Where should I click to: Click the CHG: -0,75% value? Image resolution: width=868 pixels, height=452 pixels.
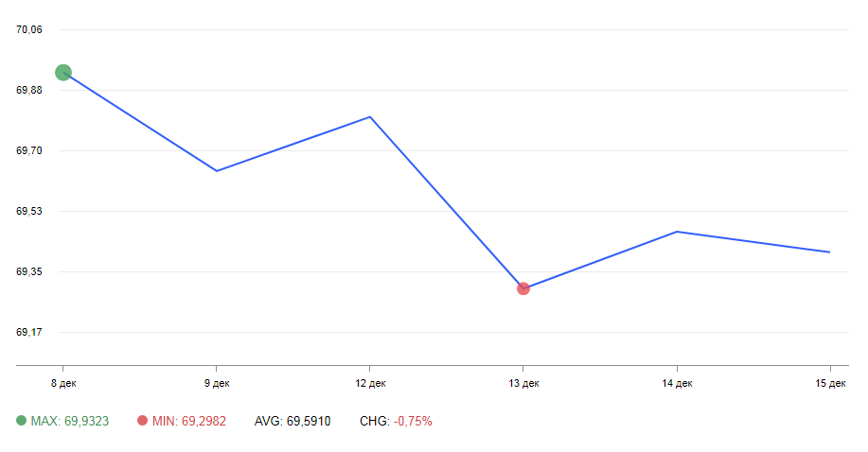pyautogui.click(x=396, y=421)
